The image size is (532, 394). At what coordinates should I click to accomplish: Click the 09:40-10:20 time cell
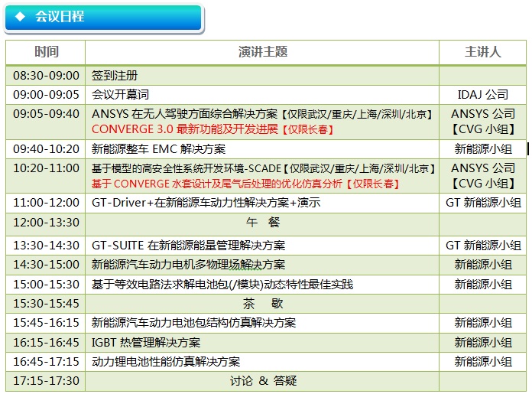click(46, 148)
